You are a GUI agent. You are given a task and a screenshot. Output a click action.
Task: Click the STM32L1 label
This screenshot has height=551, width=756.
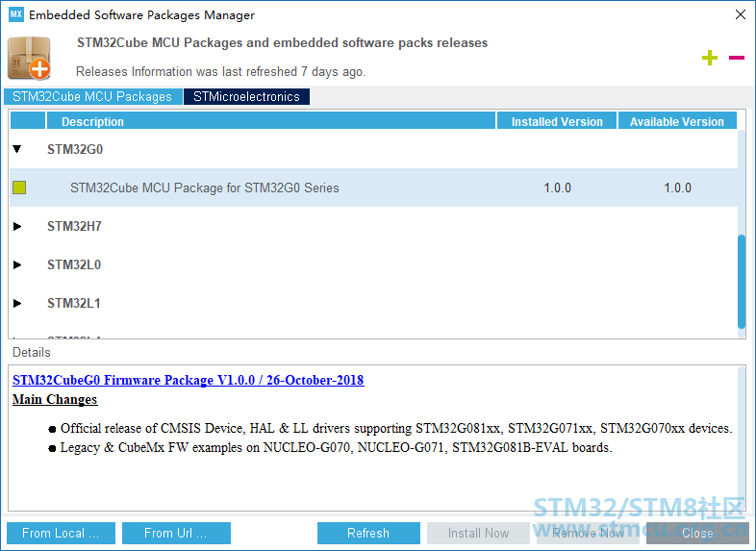point(74,303)
